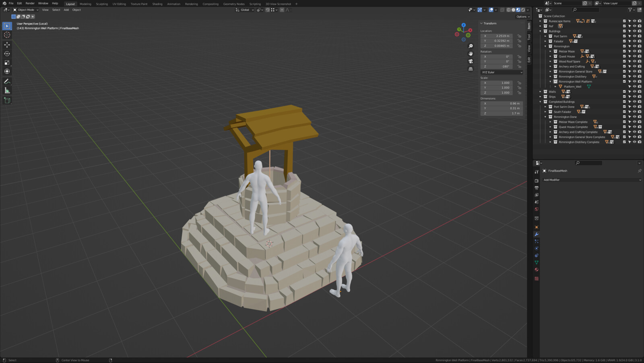Open the Tool properties tab icon
Screen dimensions: 644x363
(537, 172)
